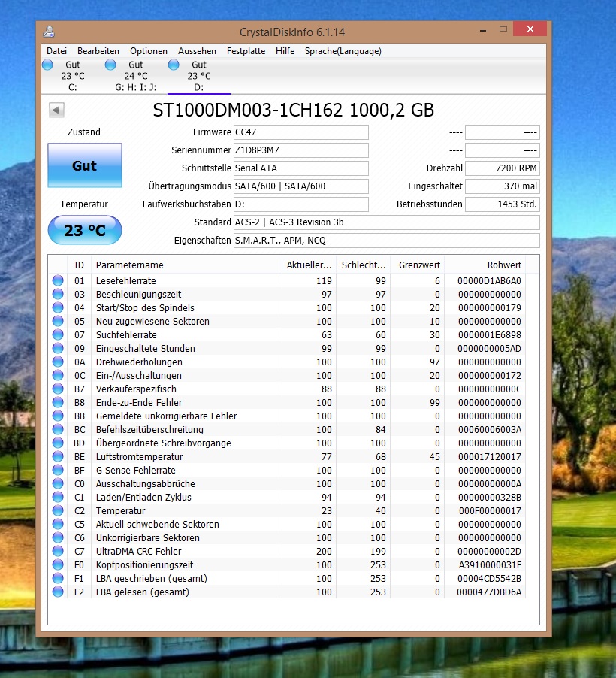Click raw value 00060006003A

[490, 429]
